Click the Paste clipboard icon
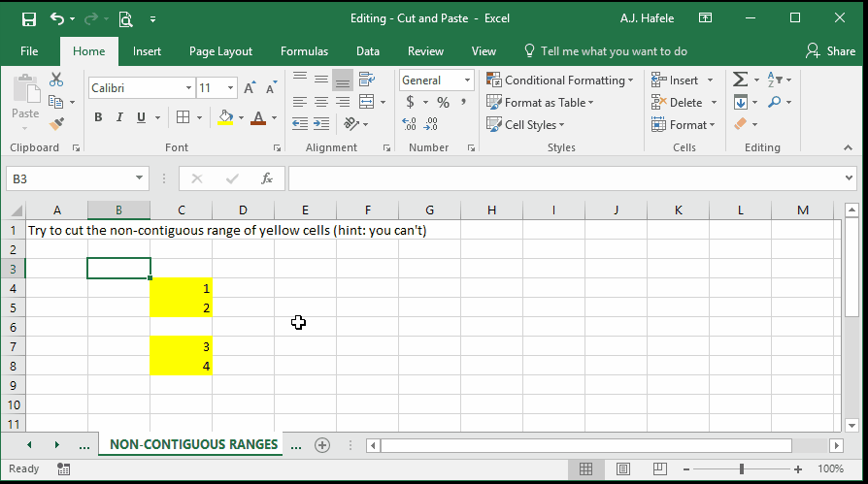 point(25,89)
